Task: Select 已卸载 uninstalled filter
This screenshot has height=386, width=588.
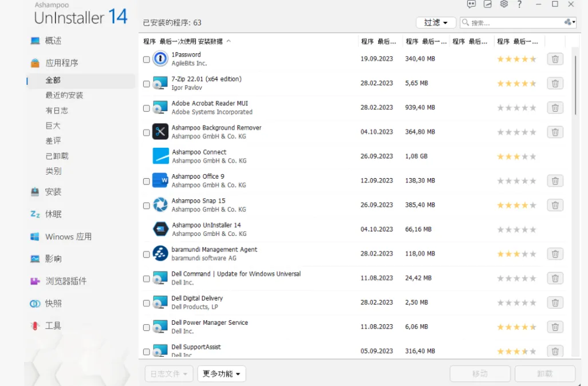Action: pyautogui.click(x=57, y=156)
